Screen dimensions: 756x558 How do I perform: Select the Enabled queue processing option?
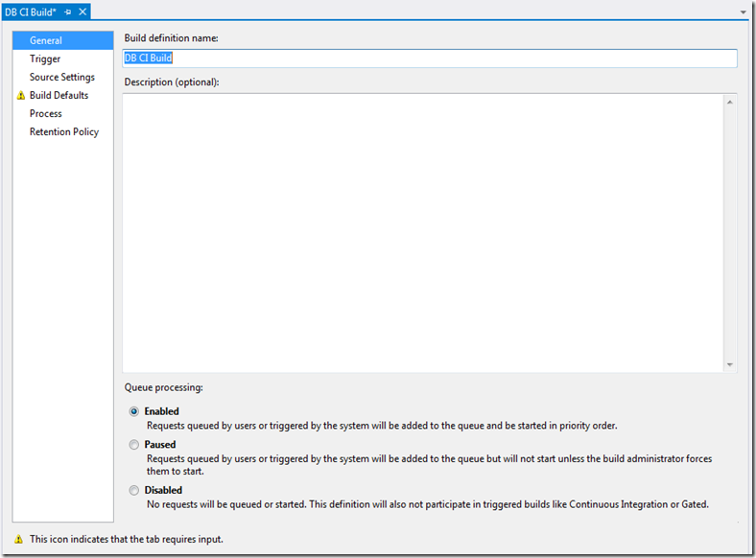[134, 411]
